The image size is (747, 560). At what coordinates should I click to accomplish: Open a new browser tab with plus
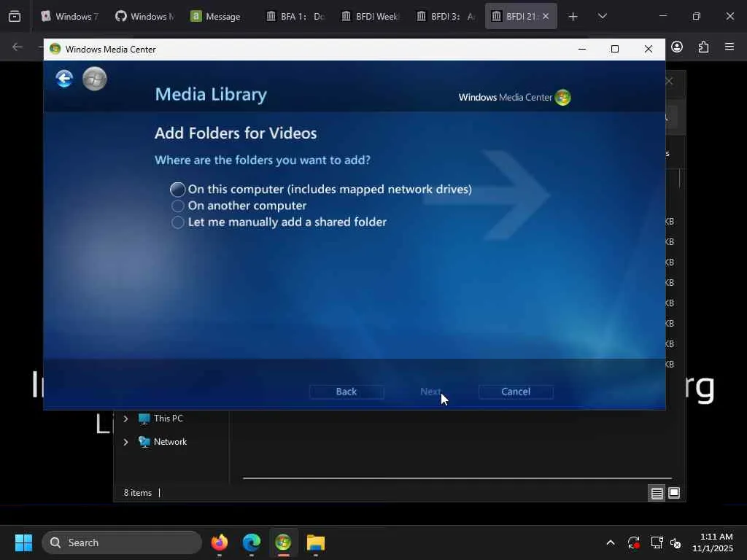point(573,17)
